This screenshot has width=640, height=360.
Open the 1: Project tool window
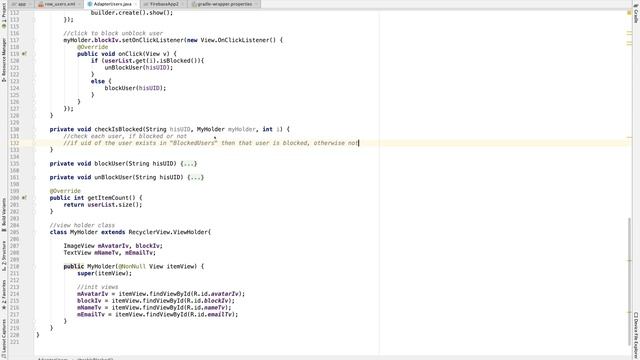click(x=4, y=16)
